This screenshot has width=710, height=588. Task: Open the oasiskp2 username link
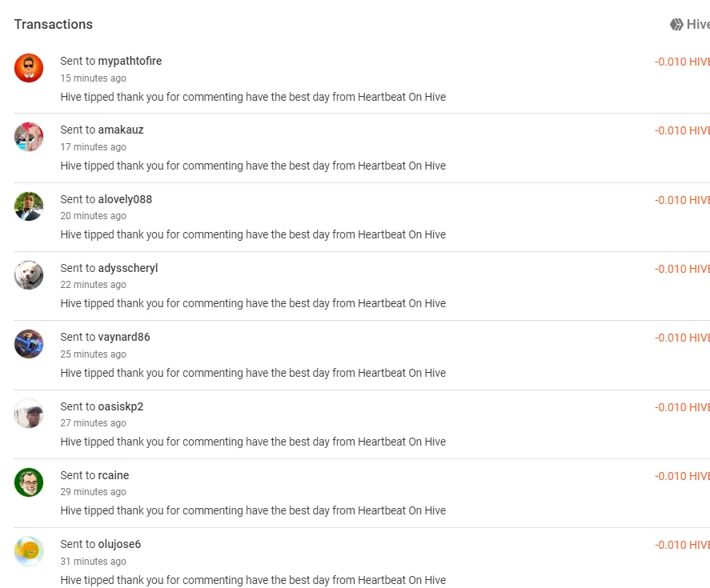click(121, 407)
